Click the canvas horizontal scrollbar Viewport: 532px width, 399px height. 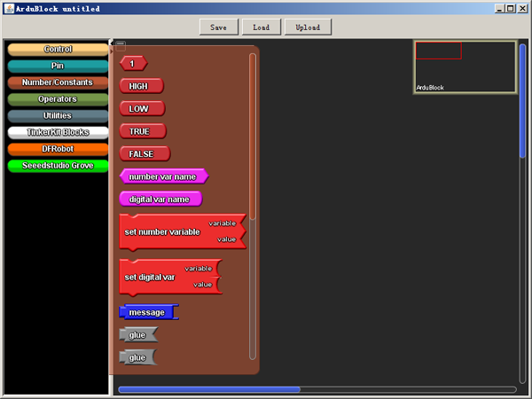[317, 389]
